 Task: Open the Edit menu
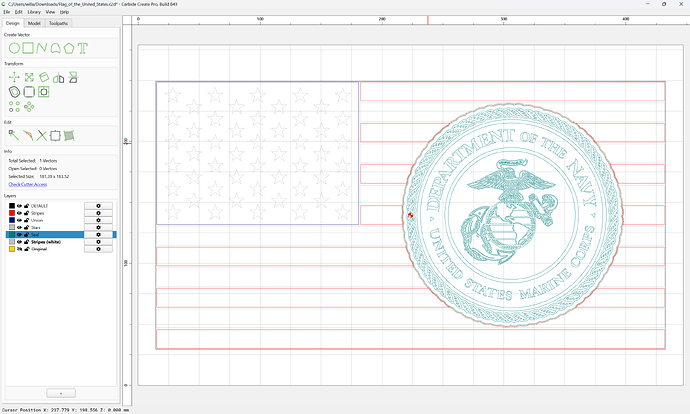18,12
